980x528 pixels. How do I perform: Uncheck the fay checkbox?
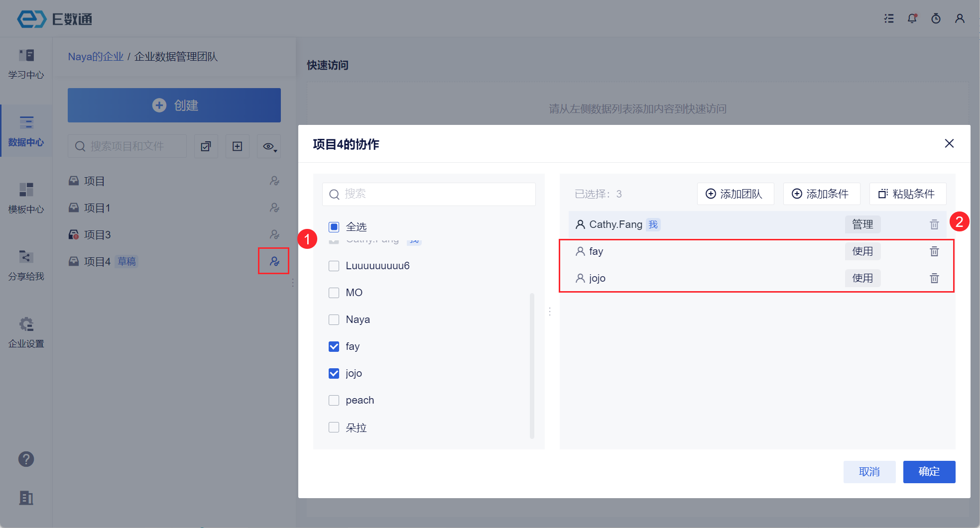click(334, 346)
